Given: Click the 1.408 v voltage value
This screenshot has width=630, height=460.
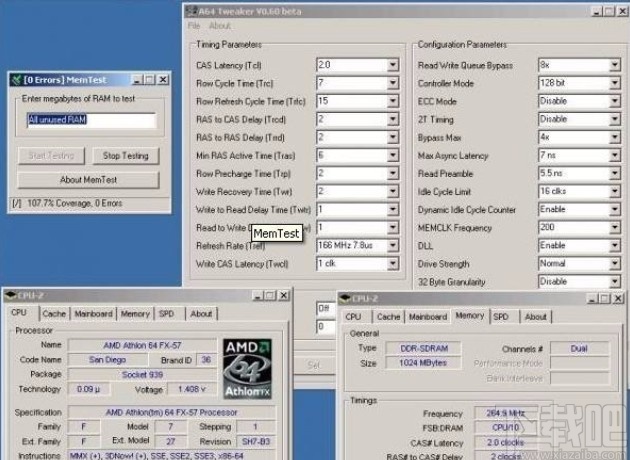Looking at the screenshot, I should [x=192, y=389].
